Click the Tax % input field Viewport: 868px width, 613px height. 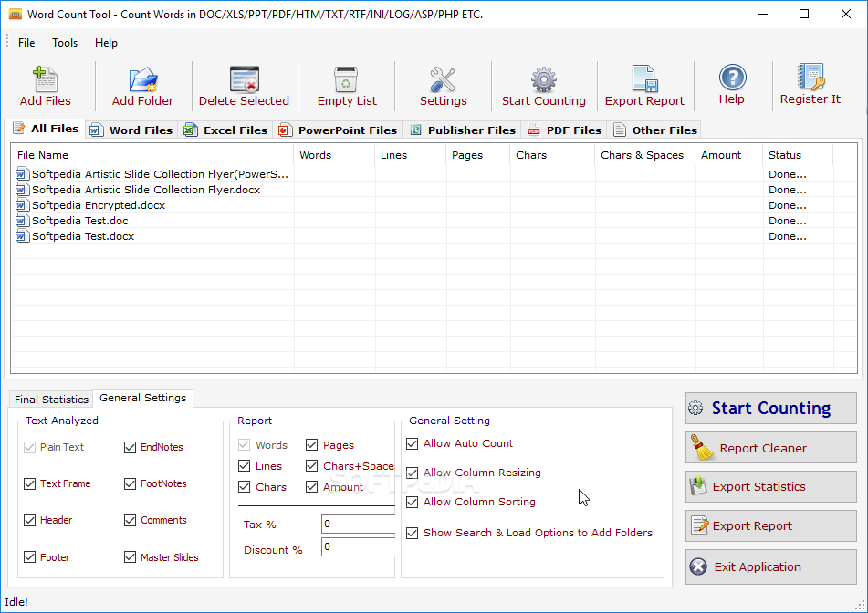(x=358, y=524)
